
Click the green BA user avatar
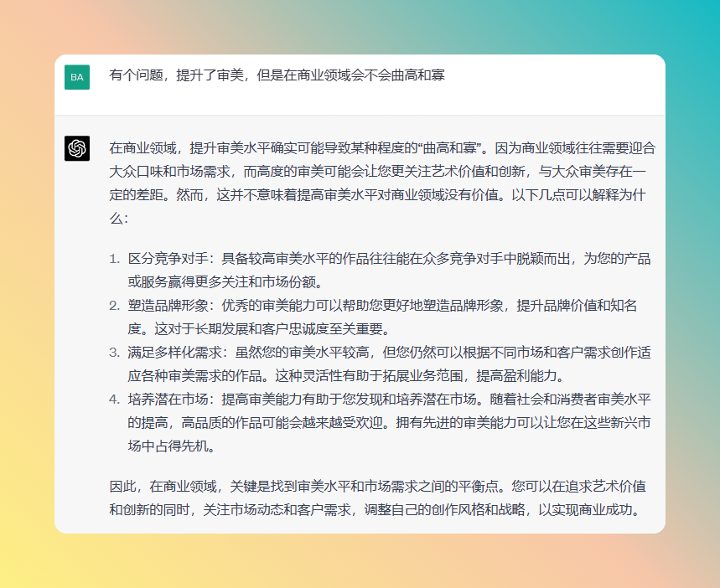coord(77,77)
